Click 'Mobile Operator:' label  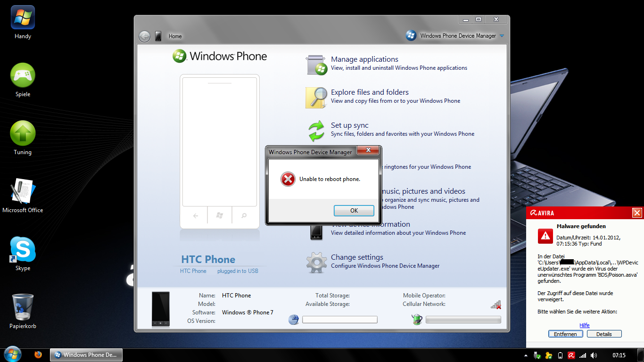click(x=424, y=296)
